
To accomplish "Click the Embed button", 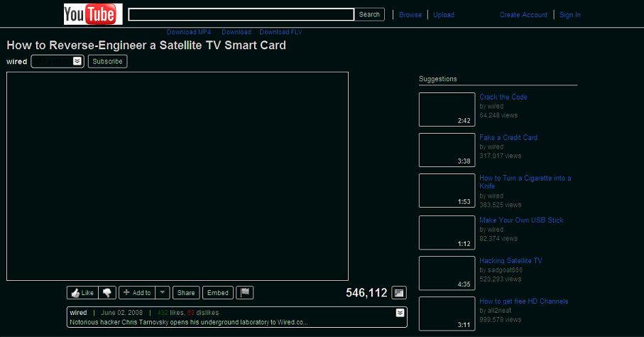I will click(x=218, y=292).
